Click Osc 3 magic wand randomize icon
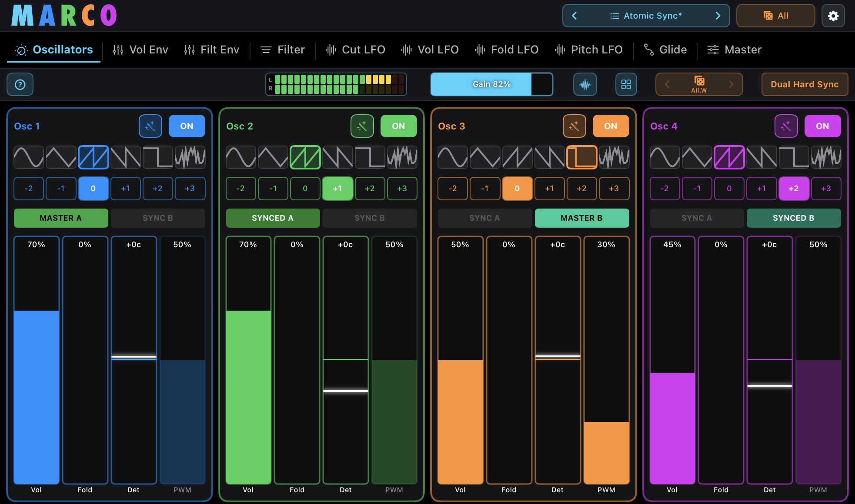The width and height of the screenshot is (855, 504). [x=574, y=126]
